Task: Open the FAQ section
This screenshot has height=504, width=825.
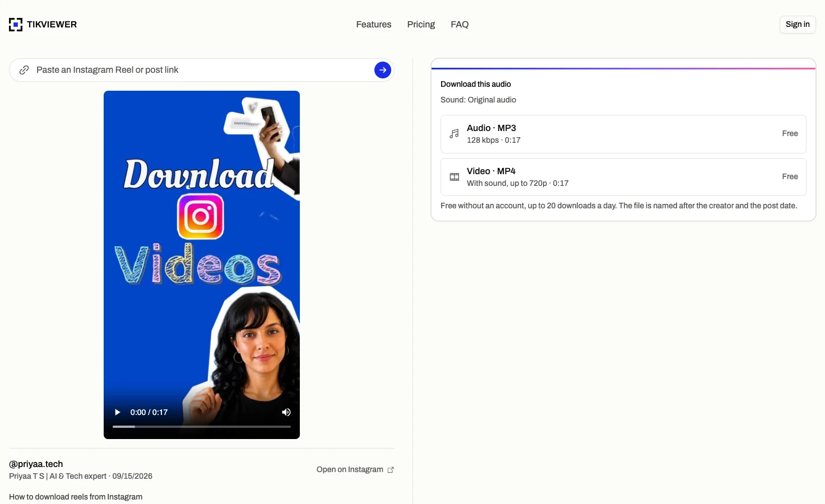Action: point(460,25)
